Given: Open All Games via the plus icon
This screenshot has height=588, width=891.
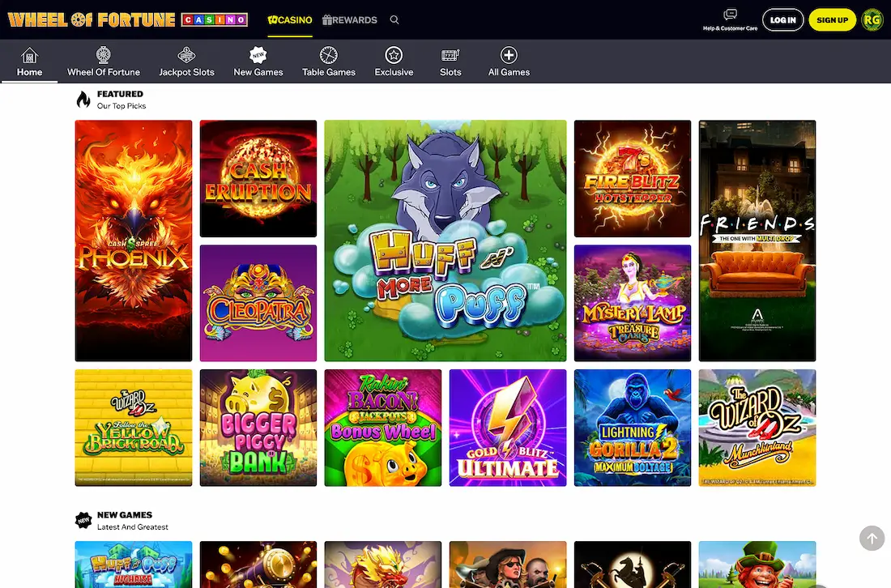Looking at the screenshot, I should 509,55.
